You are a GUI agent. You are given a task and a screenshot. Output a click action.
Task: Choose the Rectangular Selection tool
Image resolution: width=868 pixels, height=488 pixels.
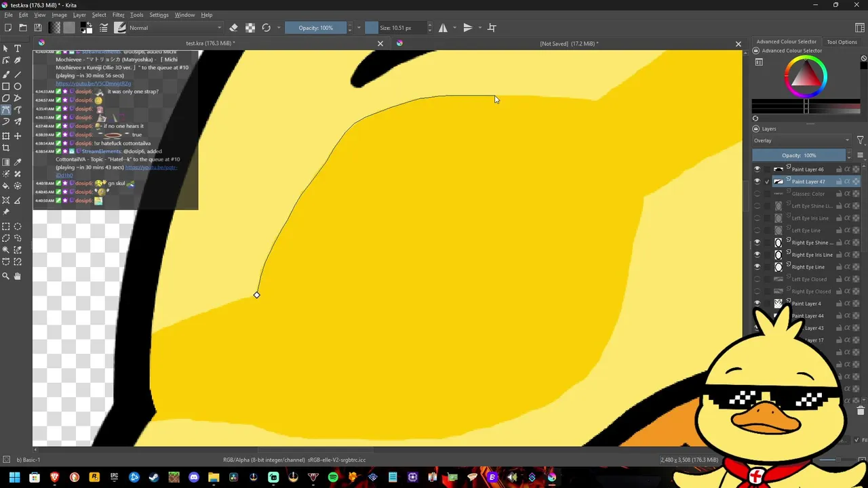click(6, 226)
